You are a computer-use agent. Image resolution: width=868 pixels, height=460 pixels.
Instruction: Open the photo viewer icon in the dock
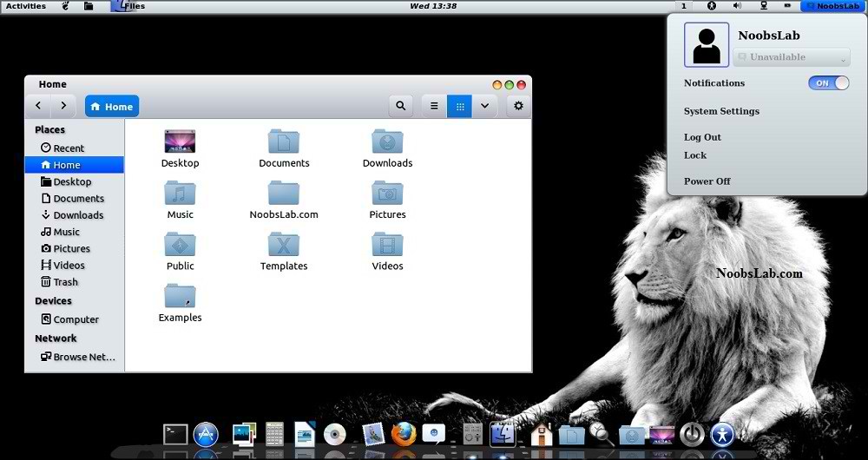tap(244, 435)
